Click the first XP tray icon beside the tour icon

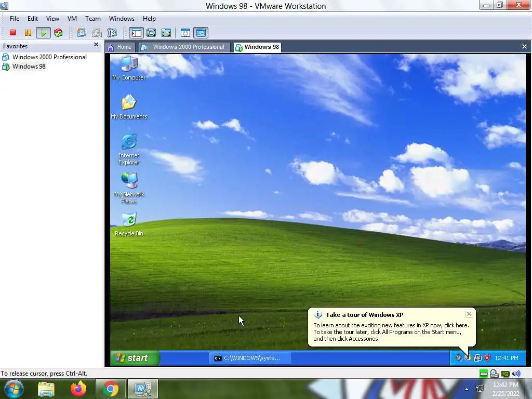pyautogui.click(x=459, y=358)
